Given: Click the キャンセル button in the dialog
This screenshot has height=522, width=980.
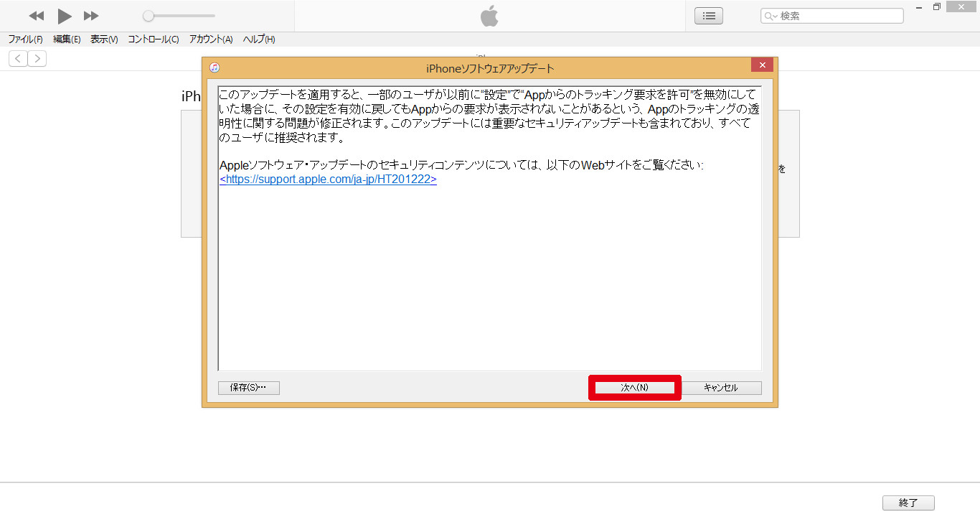Looking at the screenshot, I should 720,388.
